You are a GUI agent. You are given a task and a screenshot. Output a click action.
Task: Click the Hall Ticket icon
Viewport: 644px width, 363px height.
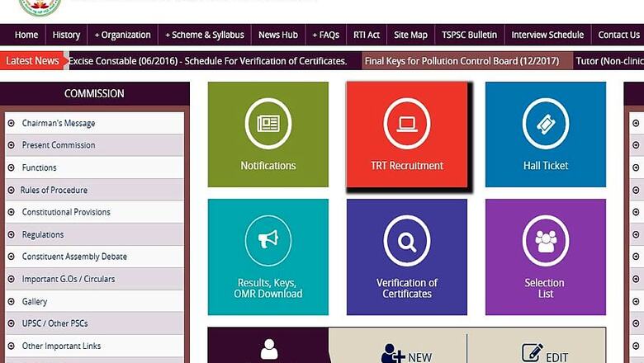pos(545,124)
